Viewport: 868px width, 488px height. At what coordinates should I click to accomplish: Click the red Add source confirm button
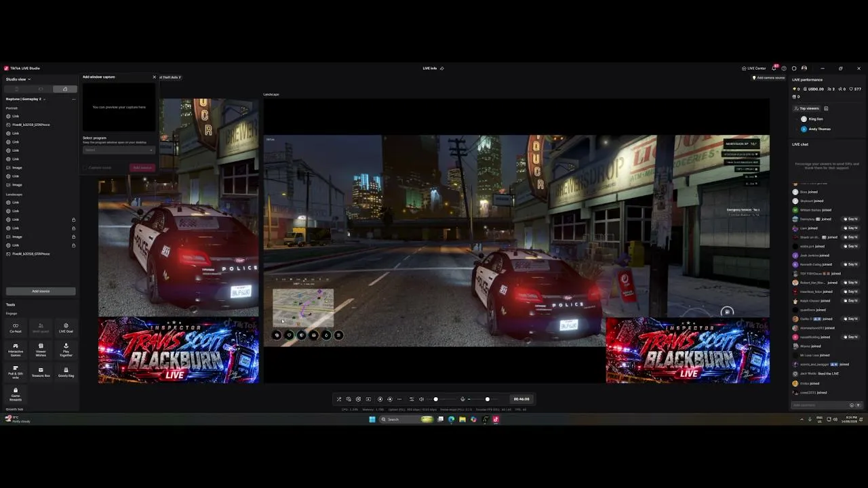pos(142,167)
